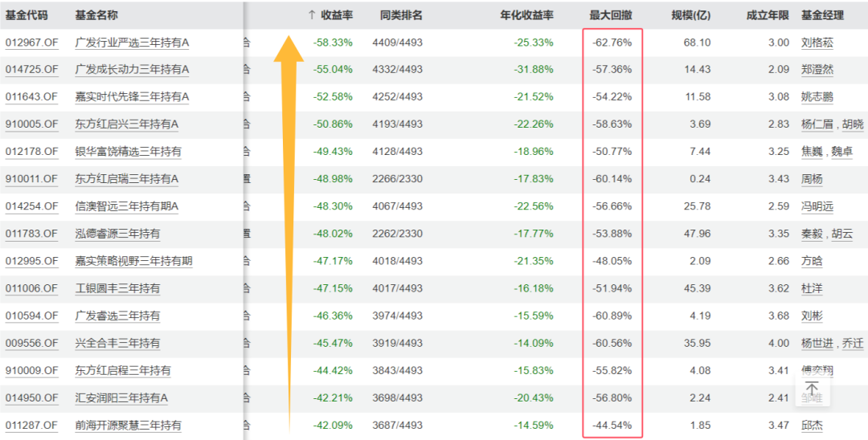The image size is (868, 440).
Task: Open manager 杜洋 profile
Action: tap(812, 288)
